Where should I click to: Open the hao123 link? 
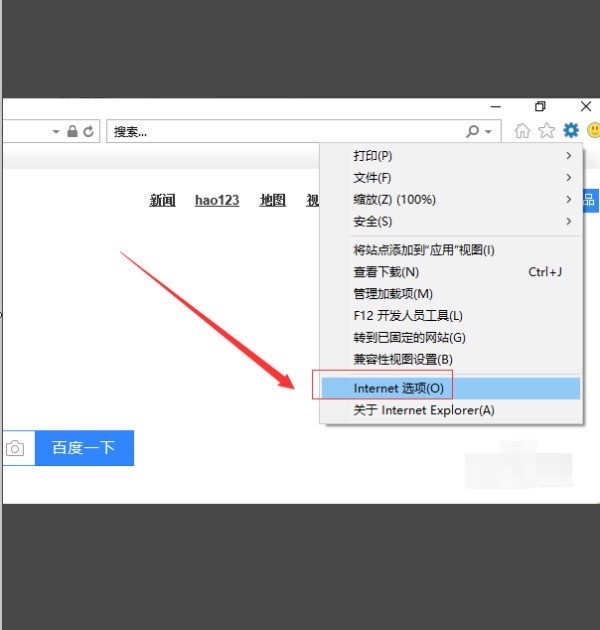click(217, 200)
